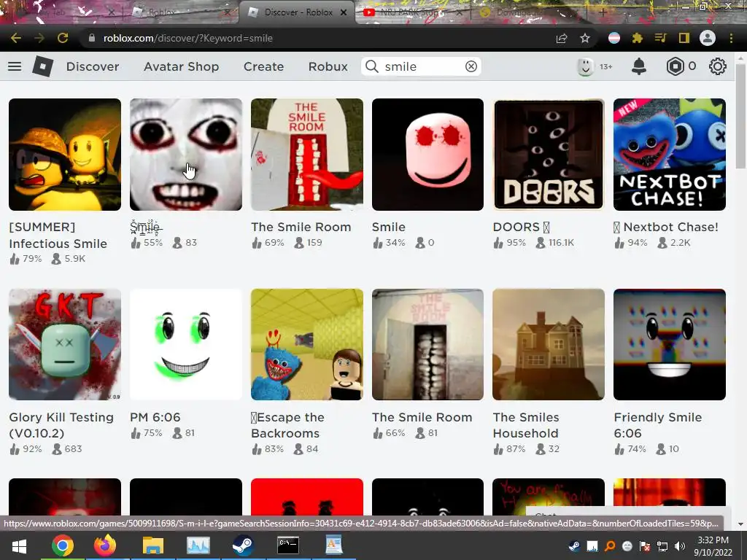Launch Chrome from the taskbar
The width and height of the screenshot is (747, 560).
click(63, 545)
